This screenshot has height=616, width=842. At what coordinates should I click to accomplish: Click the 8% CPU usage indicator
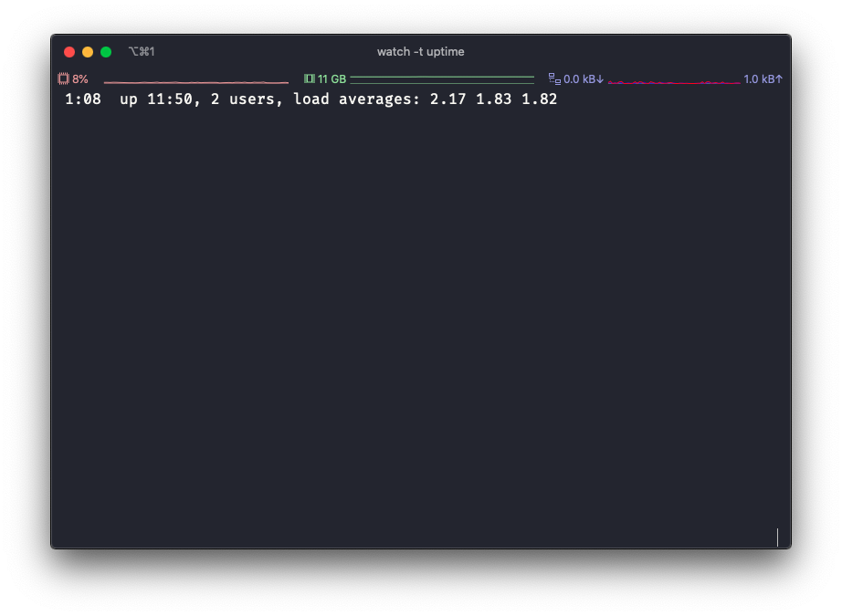coord(80,78)
